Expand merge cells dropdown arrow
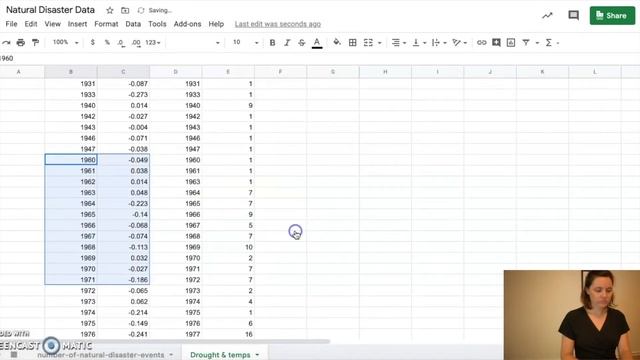This screenshot has height=360, width=640. [x=380, y=43]
